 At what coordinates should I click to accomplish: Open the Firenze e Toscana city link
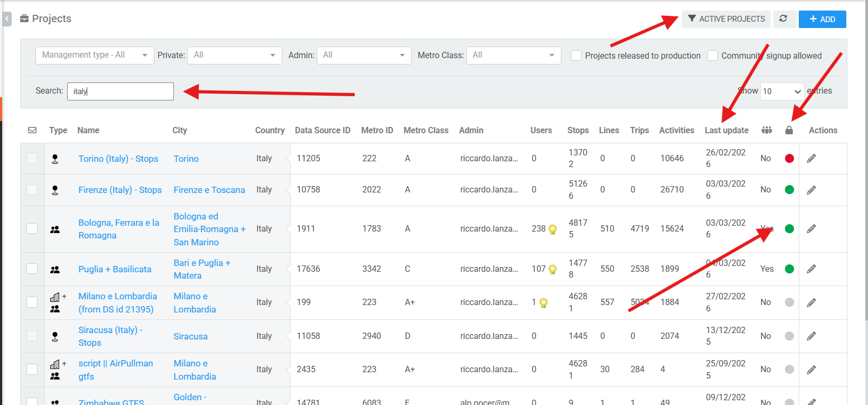point(209,190)
